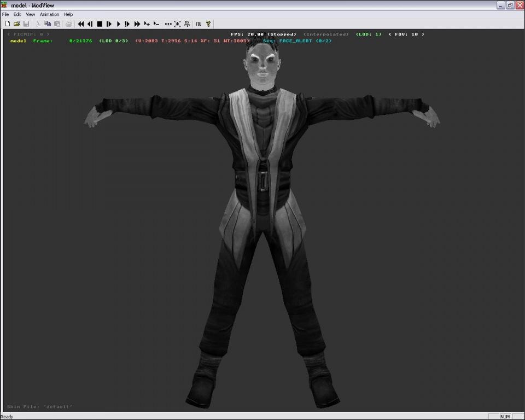Open the View menu
The image size is (525, 420).
[x=31, y=14]
